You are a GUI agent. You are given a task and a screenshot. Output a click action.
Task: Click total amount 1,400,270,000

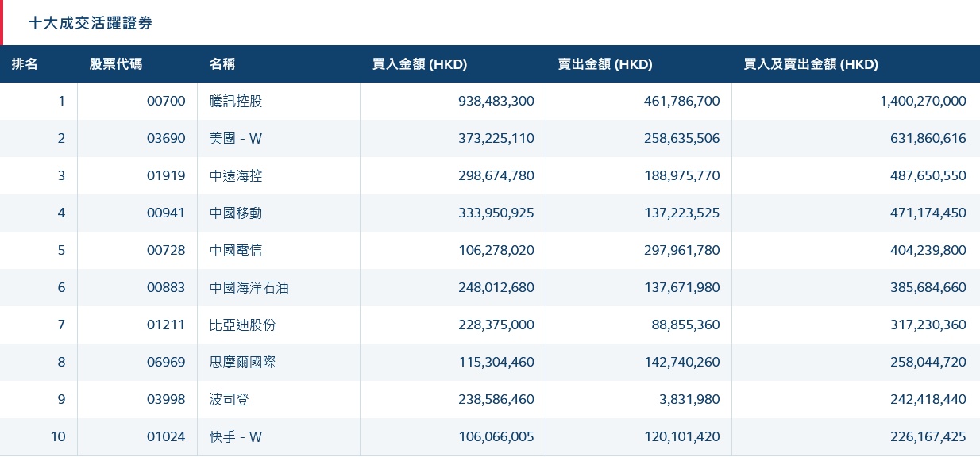(923, 101)
